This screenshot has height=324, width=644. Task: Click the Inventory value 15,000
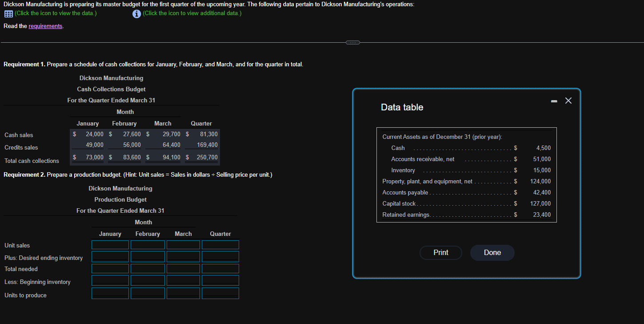coord(542,170)
